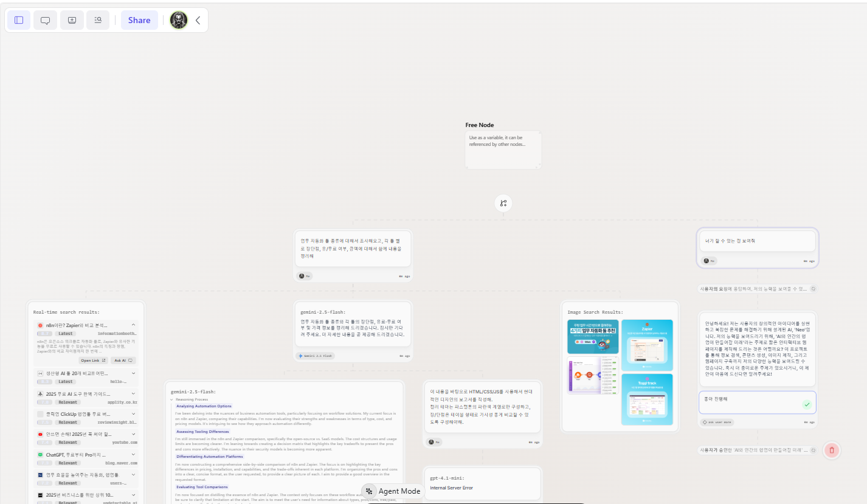This screenshot has height=504, width=867.
Task: Click the Latest tag on informationbooth result
Action: [x=66, y=334]
